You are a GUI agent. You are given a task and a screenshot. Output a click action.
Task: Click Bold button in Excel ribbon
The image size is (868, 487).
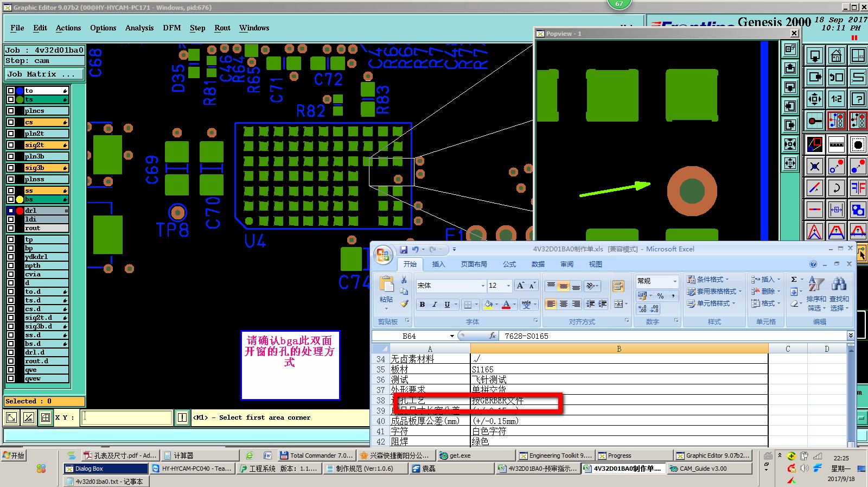[x=422, y=305]
